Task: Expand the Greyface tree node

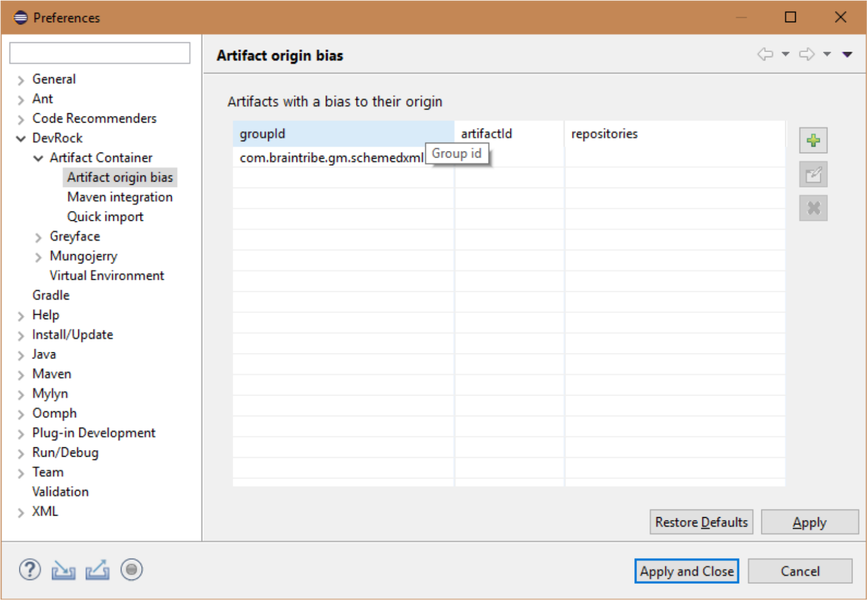Action: coord(38,238)
